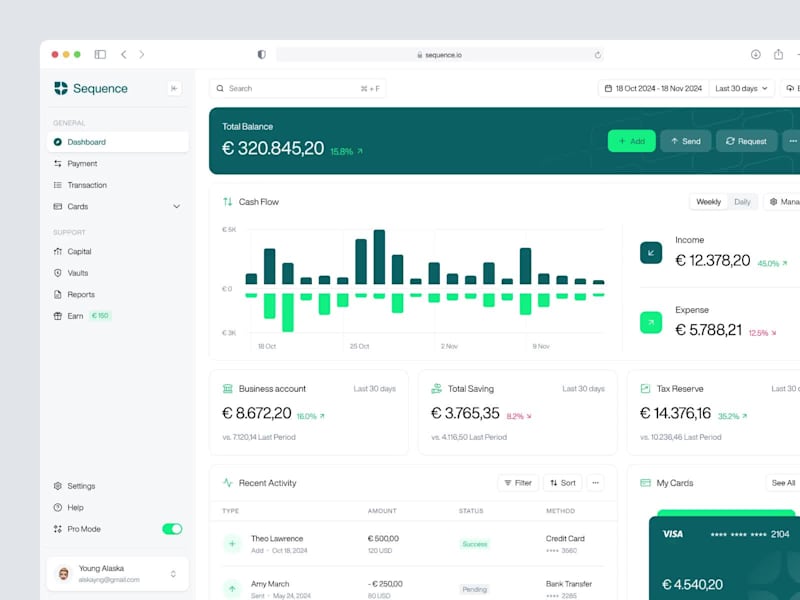Expand the Cards sidebar section
The height and width of the screenshot is (600, 800).
176,206
